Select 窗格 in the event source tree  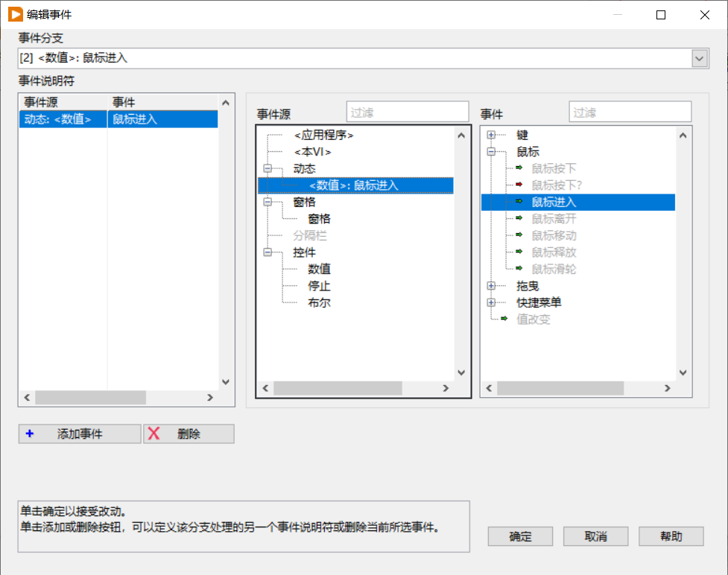tap(318, 218)
